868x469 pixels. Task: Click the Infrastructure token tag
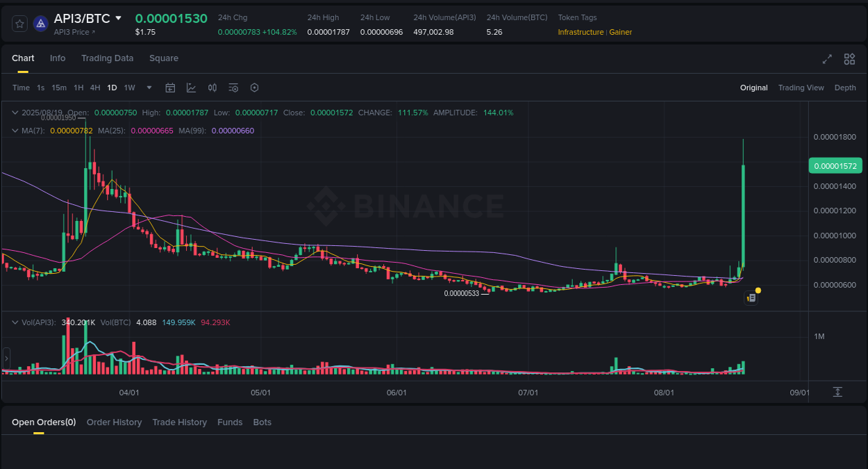(x=581, y=32)
